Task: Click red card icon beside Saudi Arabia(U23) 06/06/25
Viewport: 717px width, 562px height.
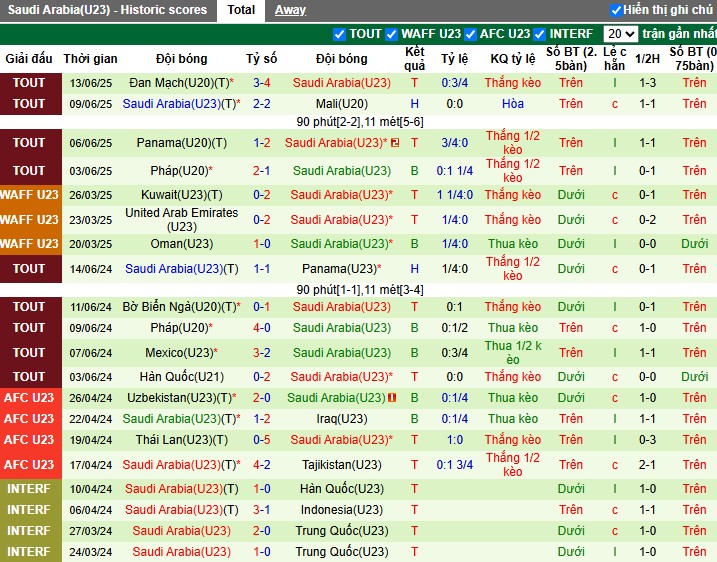Action: pyautogui.click(x=395, y=143)
